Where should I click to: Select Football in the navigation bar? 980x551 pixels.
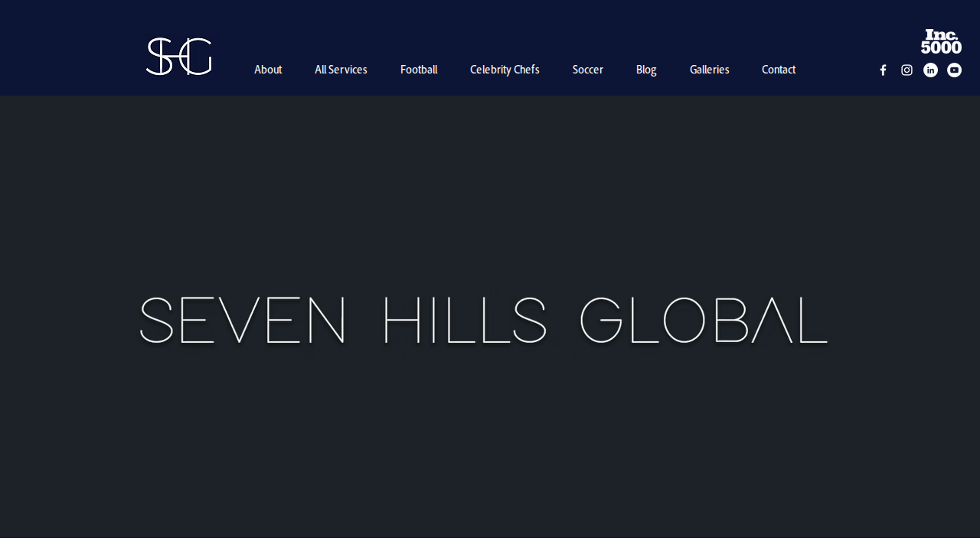pos(419,70)
